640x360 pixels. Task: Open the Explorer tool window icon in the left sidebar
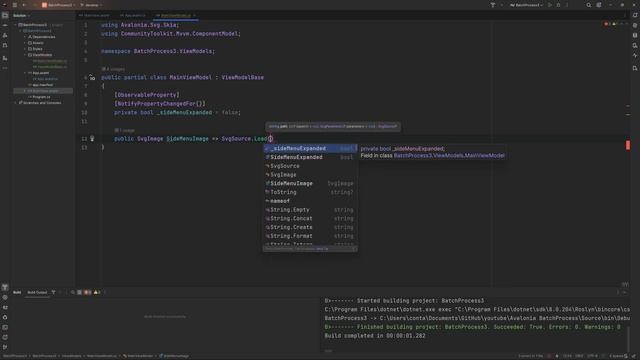tap(5, 16)
